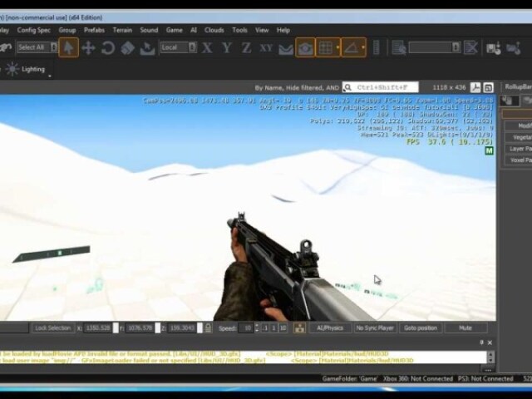The width and height of the screenshot is (532, 399).
Task: Open the Config Spec menu
Action: pos(34,30)
